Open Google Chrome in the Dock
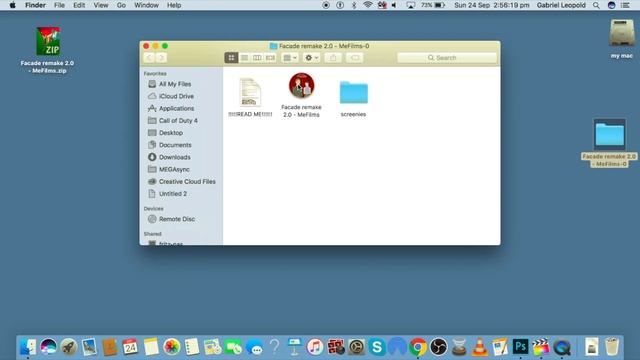Image resolution: width=640 pixels, height=360 pixels. click(x=418, y=347)
